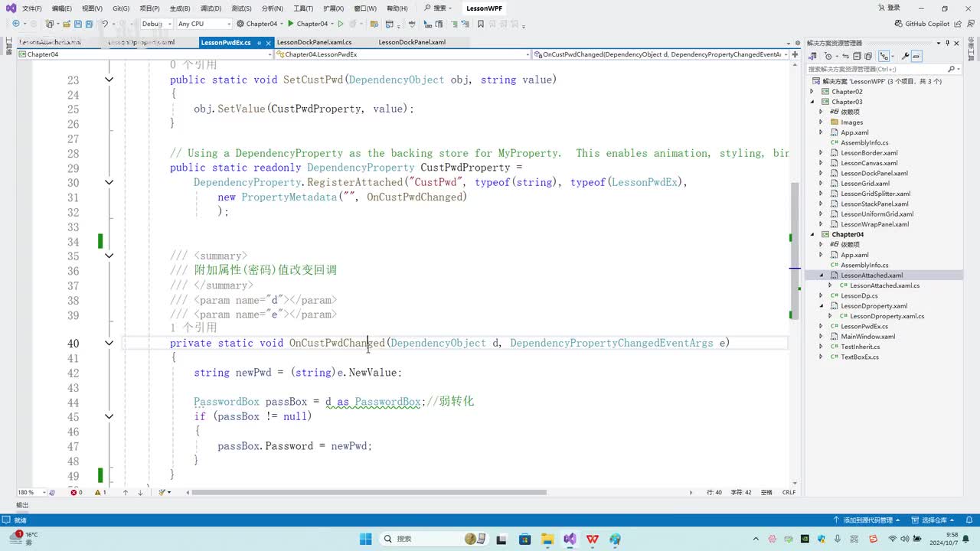The width and height of the screenshot is (980, 551).
Task: Collapse the SetCustPwd method at line 23
Action: [109, 80]
